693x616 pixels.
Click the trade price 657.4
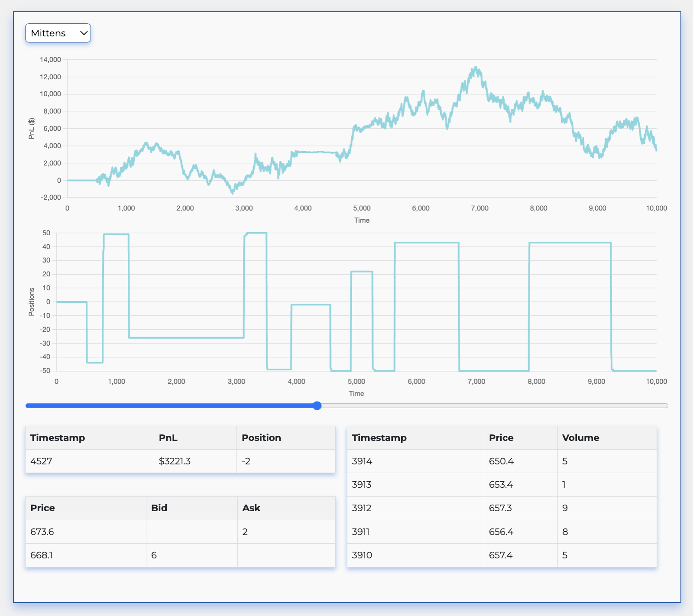501,555
